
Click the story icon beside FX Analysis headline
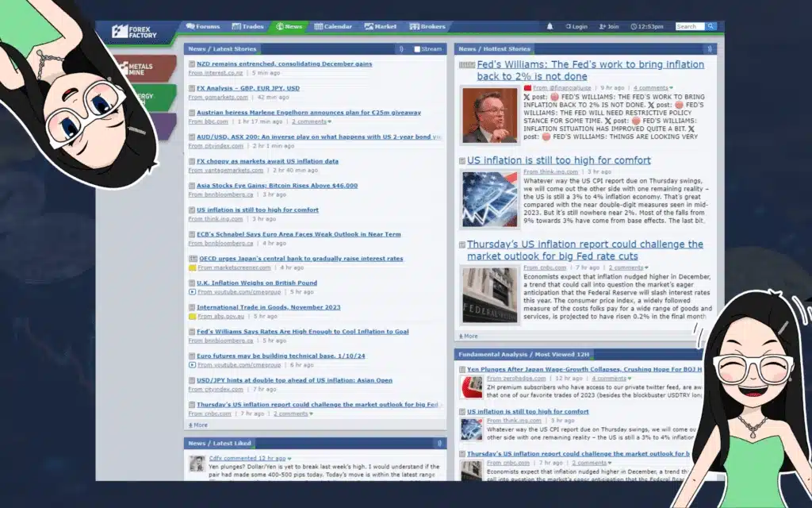[x=192, y=89]
